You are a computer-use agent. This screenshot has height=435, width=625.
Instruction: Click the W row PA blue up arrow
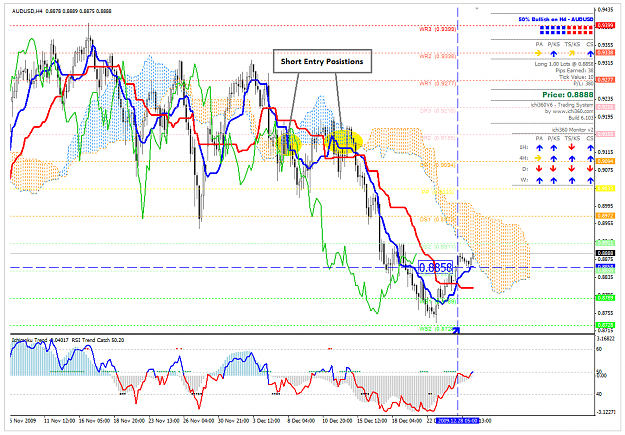[x=539, y=180]
